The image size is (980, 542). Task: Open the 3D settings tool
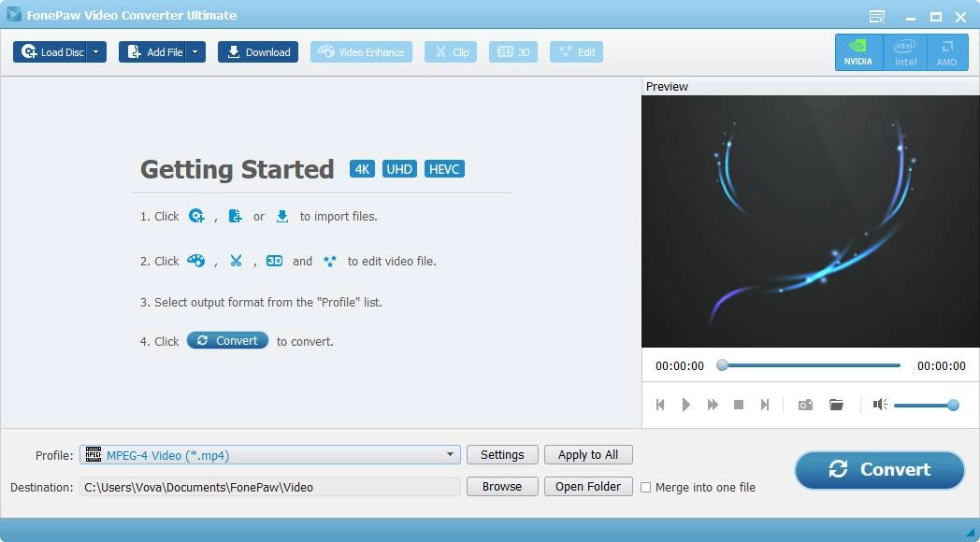click(513, 51)
